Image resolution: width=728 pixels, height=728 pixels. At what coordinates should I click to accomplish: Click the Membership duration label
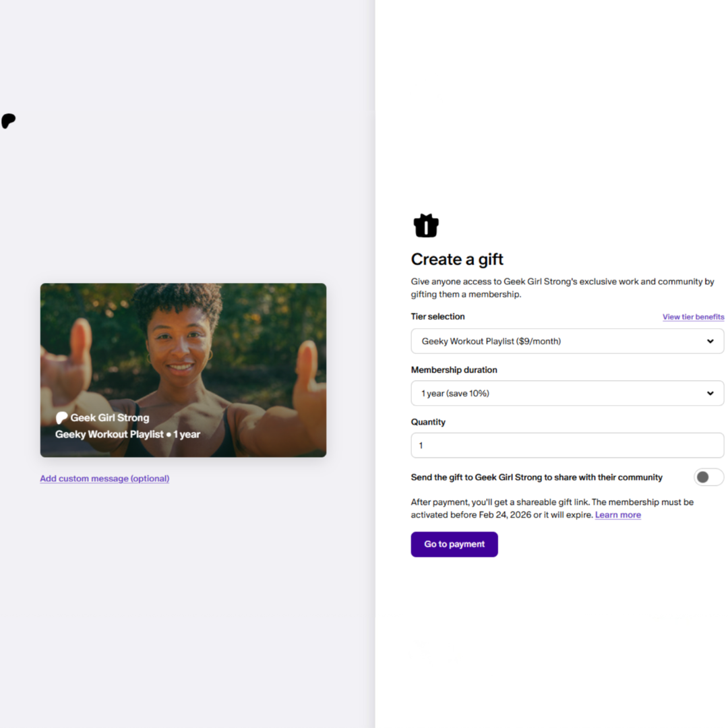[x=454, y=369]
